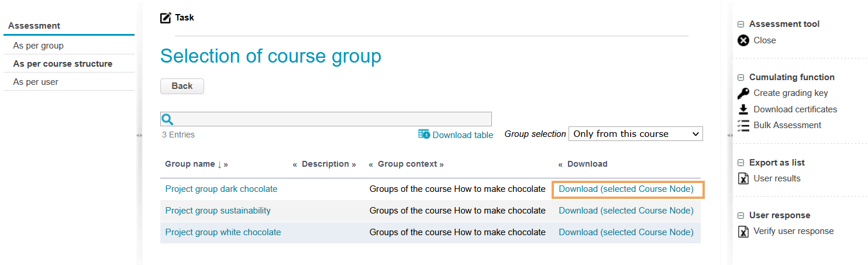868x265 pixels.
Task: Collapse the Export as list section
Action: coord(740,163)
